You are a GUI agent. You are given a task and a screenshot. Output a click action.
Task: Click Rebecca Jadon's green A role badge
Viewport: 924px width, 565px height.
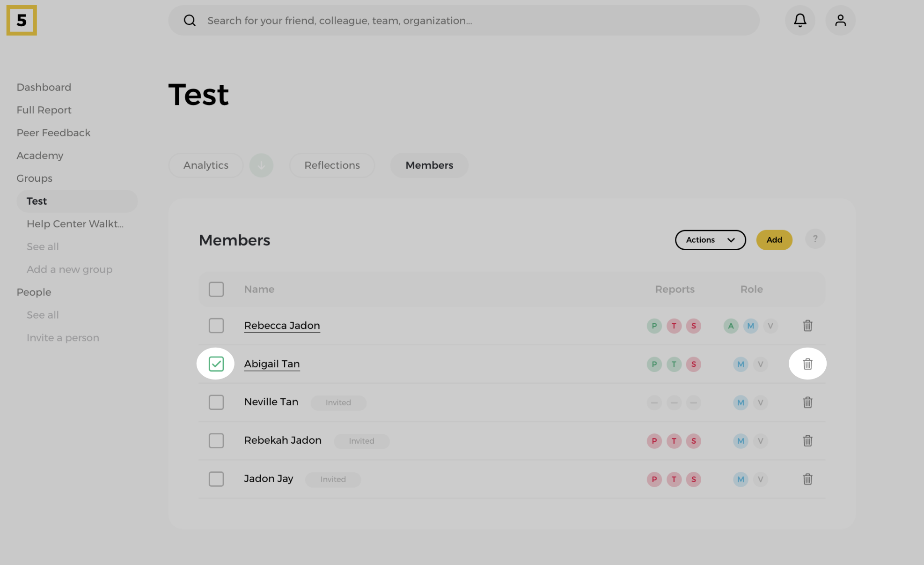coord(731,326)
